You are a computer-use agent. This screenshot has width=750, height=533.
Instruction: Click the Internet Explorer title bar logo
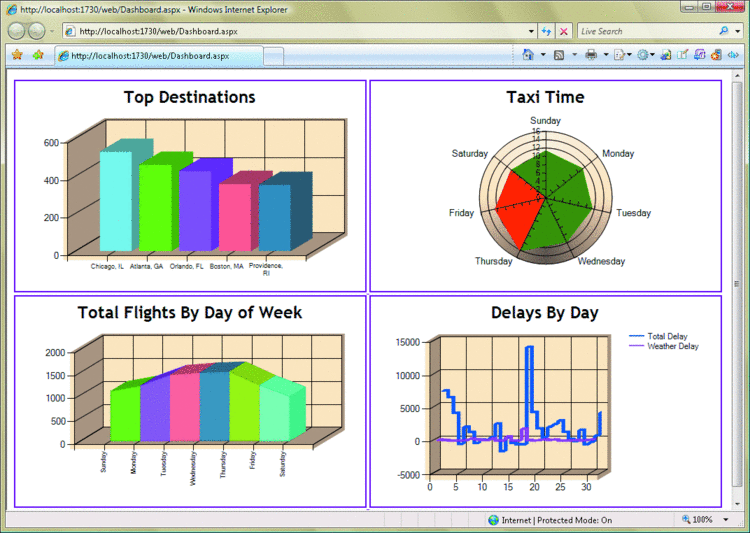click(x=12, y=9)
